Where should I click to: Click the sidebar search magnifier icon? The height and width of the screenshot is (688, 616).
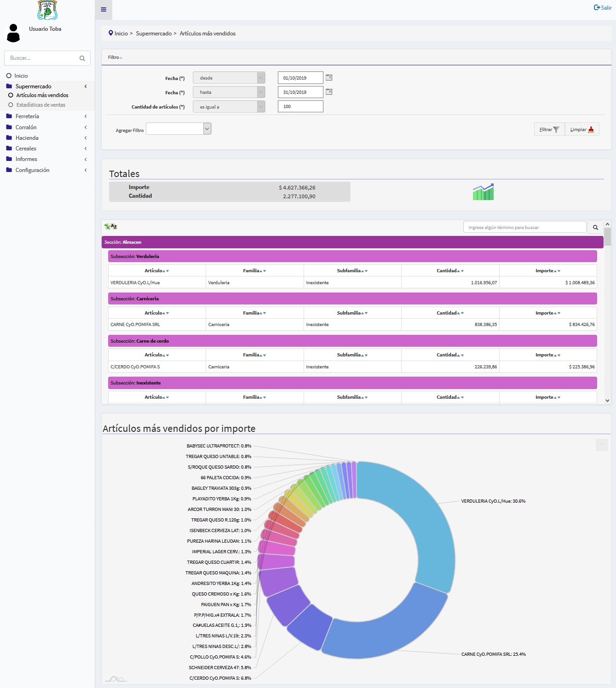point(82,58)
